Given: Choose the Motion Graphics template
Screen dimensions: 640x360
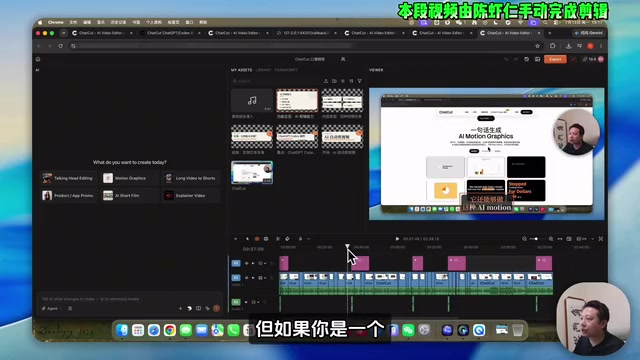Looking at the screenshot, I should tap(130, 178).
